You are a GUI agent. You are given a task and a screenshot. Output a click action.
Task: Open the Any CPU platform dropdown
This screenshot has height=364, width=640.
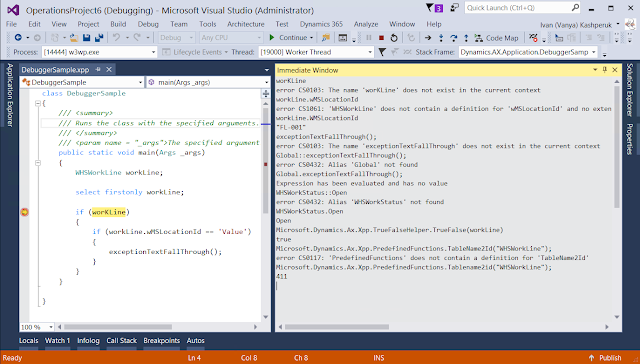(x=231, y=38)
